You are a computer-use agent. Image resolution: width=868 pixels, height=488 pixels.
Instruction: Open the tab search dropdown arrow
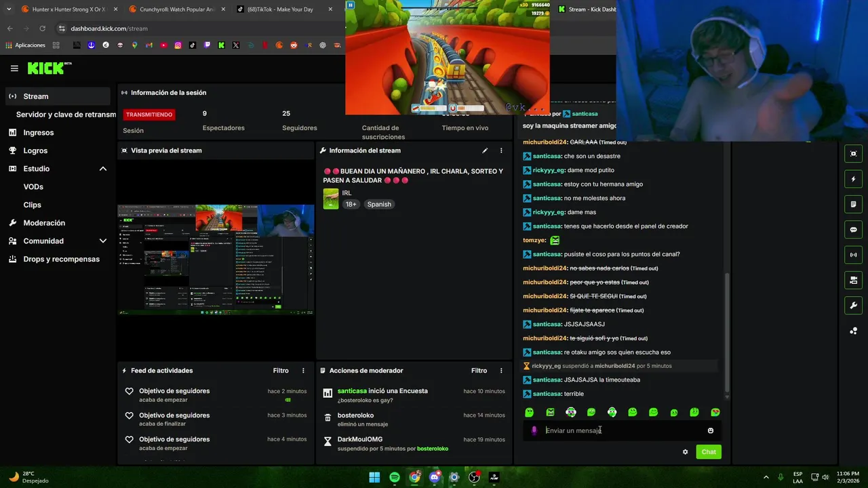pyautogui.click(x=8, y=9)
